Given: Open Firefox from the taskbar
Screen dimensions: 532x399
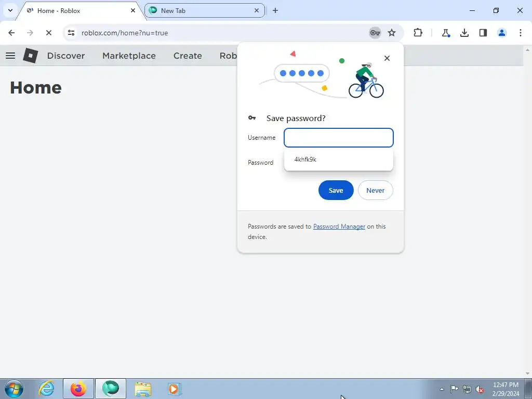Looking at the screenshot, I should [x=78, y=389].
